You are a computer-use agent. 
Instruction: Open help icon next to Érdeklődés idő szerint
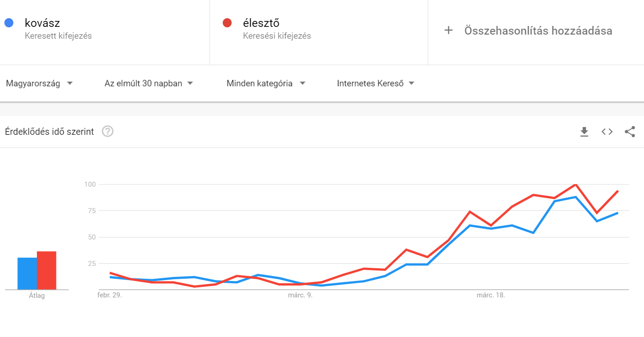point(107,132)
